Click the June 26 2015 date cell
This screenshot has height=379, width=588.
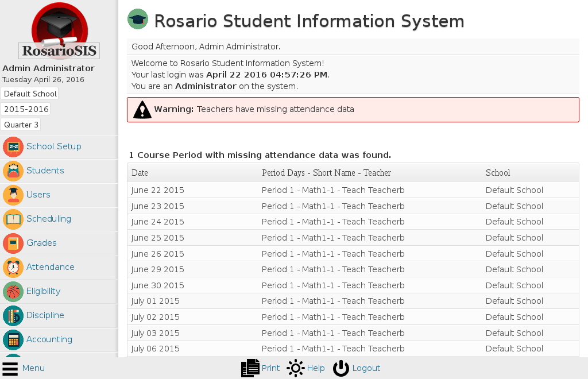(157, 254)
